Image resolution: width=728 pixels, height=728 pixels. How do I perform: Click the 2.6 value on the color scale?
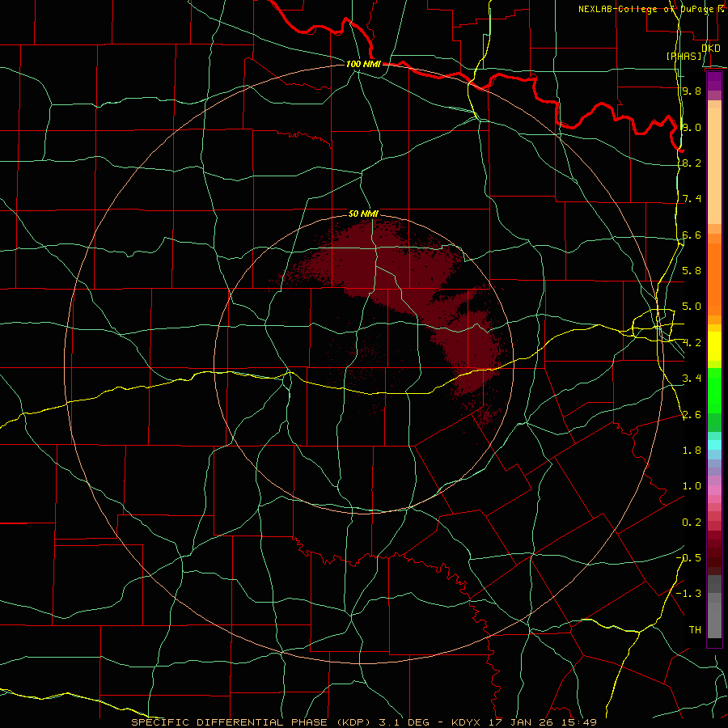[692, 414]
